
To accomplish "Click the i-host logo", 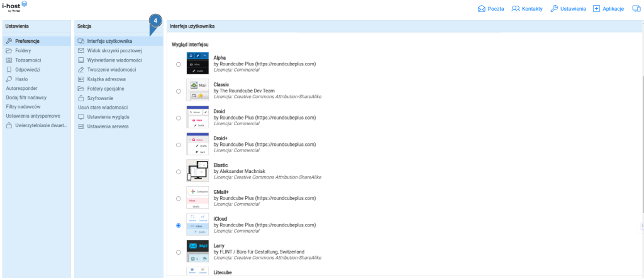I will [x=15, y=6].
